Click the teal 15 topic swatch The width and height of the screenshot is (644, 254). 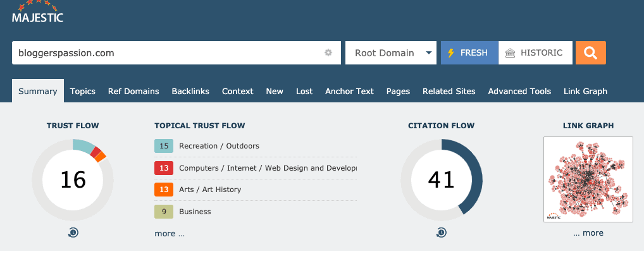[164, 146]
